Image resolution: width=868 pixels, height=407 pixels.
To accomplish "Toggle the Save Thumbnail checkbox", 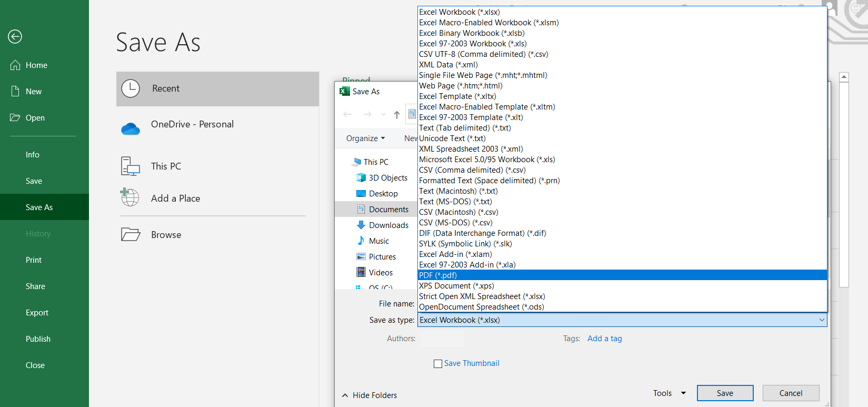I will [x=438, y=364].
